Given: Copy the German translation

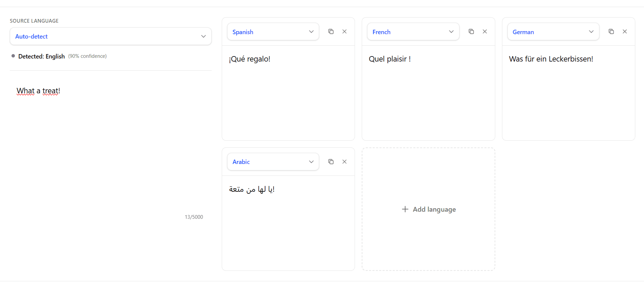Looking at the screenshot, I should [x=611, y=31].
